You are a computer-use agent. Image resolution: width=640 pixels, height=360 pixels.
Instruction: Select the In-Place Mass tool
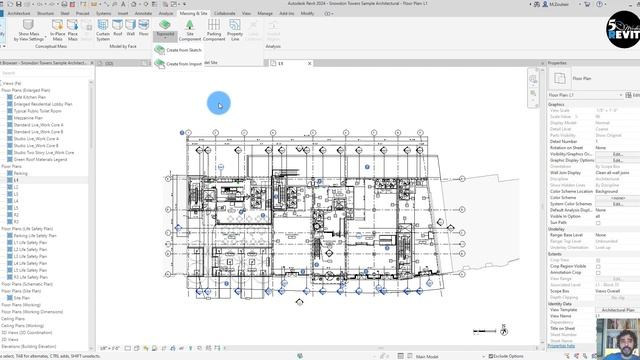click(x=58, y=30)
